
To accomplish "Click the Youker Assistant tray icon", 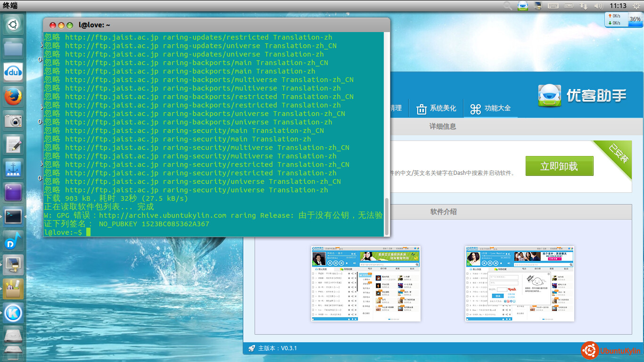I will 522,6.
